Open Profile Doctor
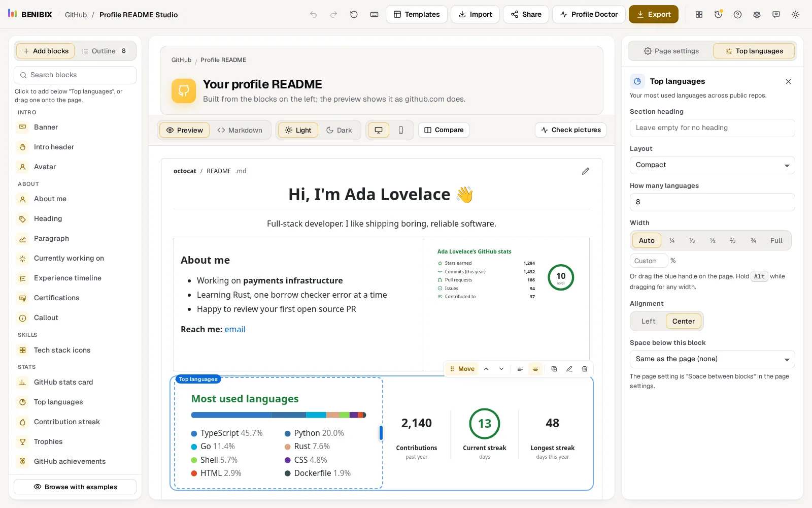812x508 pixels. coord(589,14)
